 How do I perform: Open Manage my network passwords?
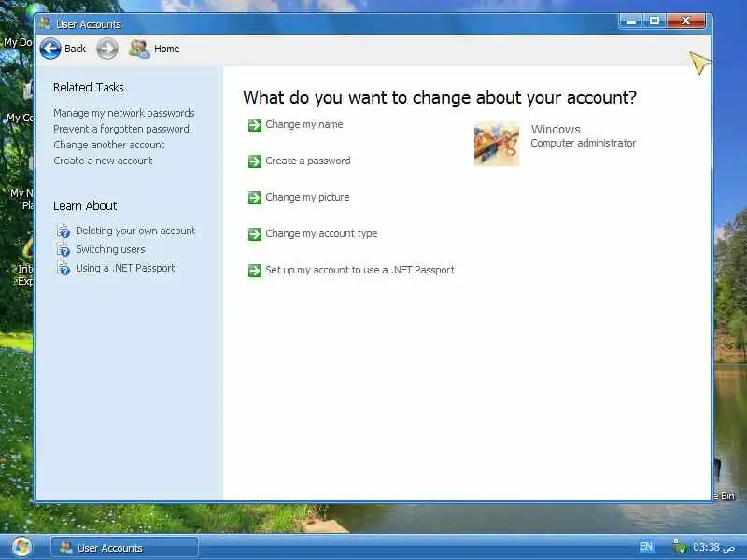124,113
